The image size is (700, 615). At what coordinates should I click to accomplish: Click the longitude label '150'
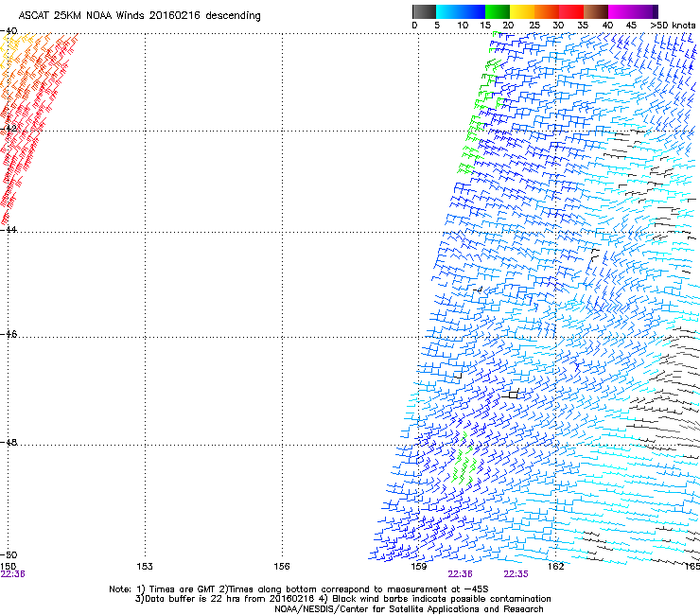point(8,567)
